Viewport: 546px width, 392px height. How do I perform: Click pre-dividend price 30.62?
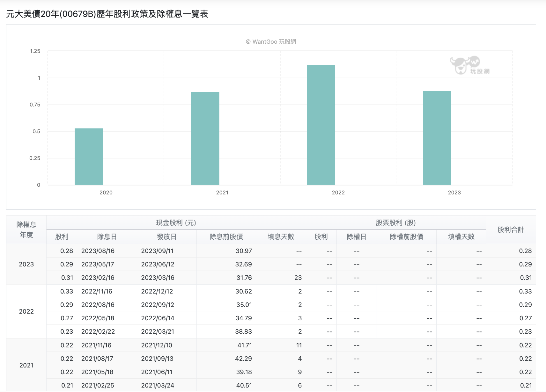(244, 292)
